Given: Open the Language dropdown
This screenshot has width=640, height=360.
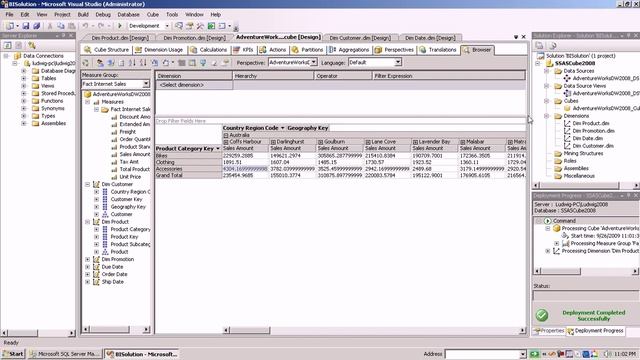Looking at the screenshot, I should click(398, 62).
